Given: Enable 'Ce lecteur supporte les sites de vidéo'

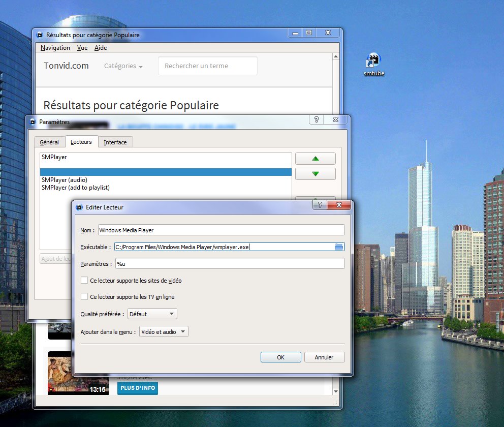Looking at the screenshot, I should point(84,281).
